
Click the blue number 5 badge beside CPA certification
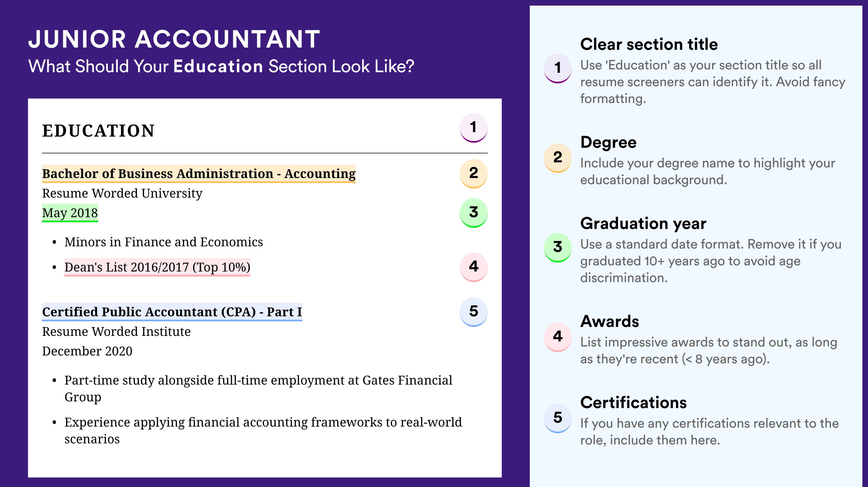point(473,312)
